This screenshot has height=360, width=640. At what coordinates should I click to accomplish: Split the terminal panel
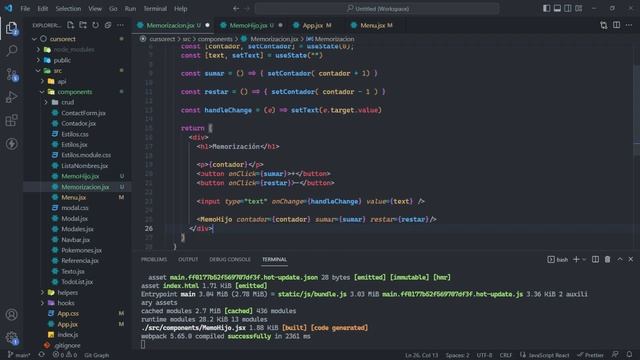596,260
